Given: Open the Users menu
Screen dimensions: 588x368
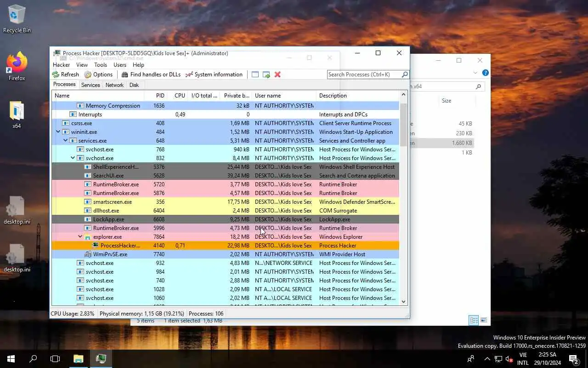Looking at the screenshot, I should point(120,65).
